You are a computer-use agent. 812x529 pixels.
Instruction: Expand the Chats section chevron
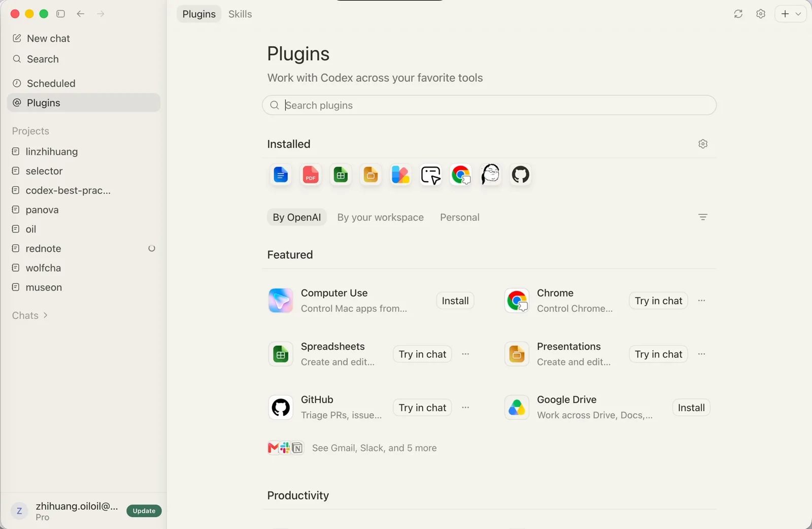(x=46, y=315)
